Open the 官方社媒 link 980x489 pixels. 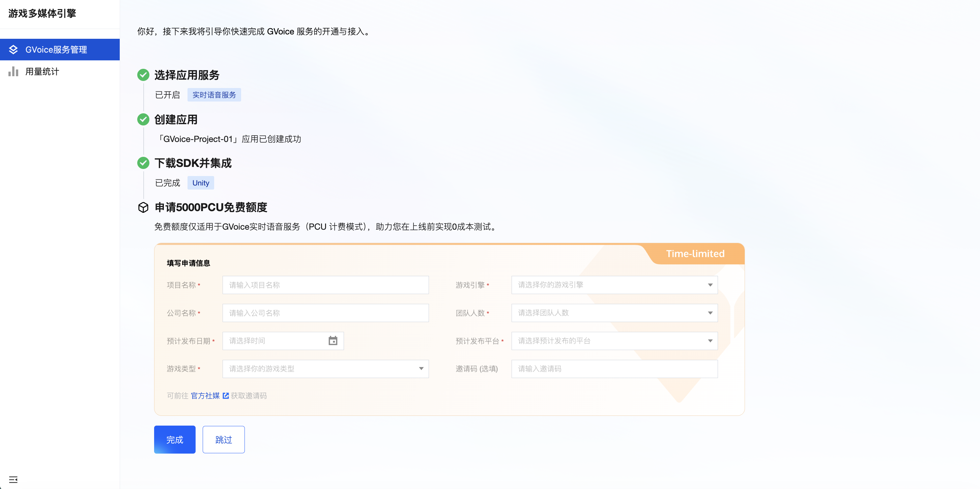[x=205, y=396]
